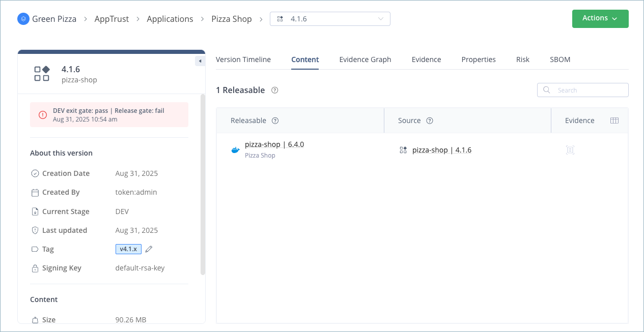Open the SBOM tab
Image resolution: width=644 pixels, height=332 pixels.
pyautogui.click(x=559, y=59)
